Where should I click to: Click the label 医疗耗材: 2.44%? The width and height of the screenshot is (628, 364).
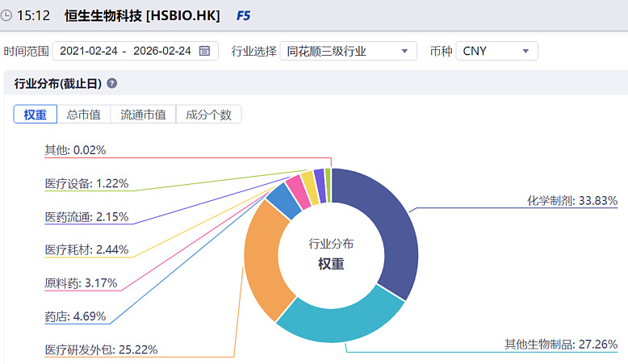pyautogui.click(x=86, y=249)
